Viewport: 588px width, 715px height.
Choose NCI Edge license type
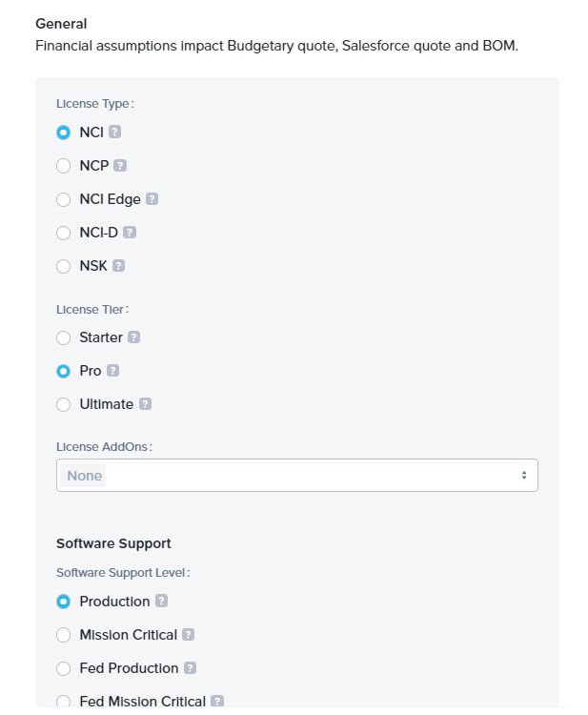pos(64,199)
